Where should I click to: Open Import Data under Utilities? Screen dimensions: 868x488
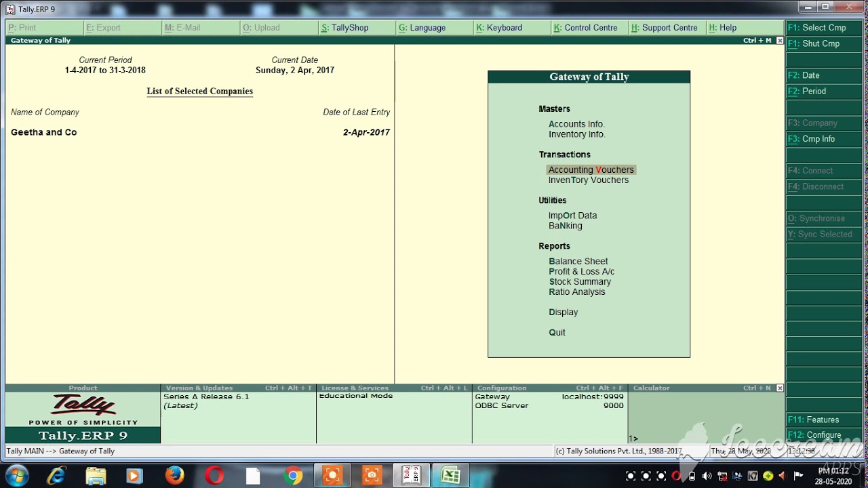click(x=572, y=216)
